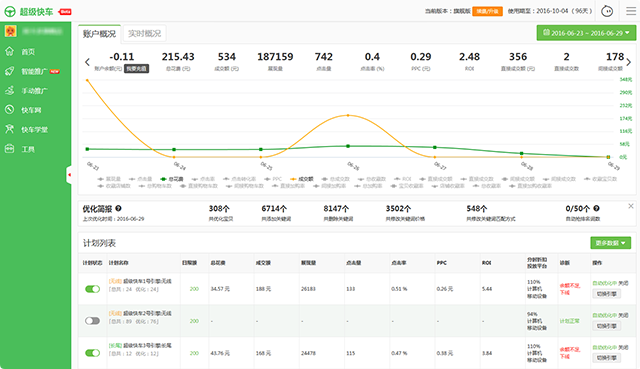
Task: Click the 我要充值 recharge button
Action: click(x=136, y=69)
